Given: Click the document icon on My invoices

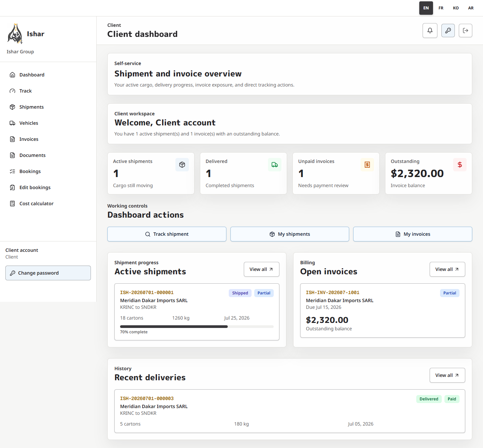Looking at the screenshot, I should (x=398, y=234).
